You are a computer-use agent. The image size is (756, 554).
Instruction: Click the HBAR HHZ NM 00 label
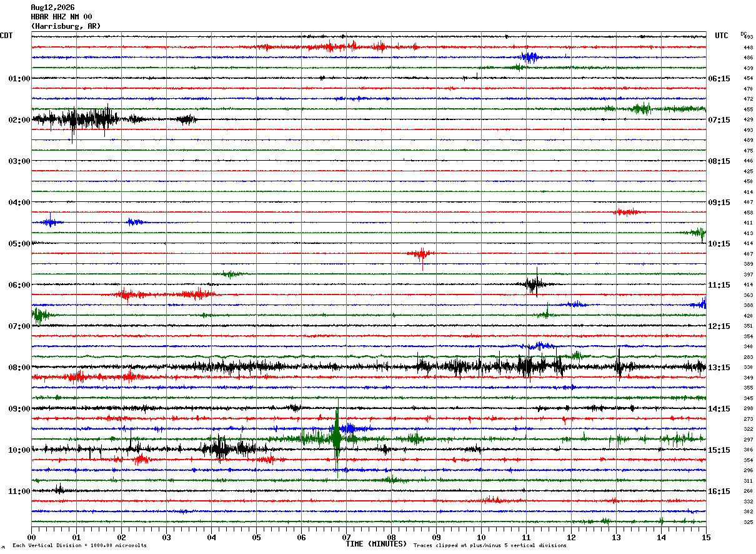61,17
